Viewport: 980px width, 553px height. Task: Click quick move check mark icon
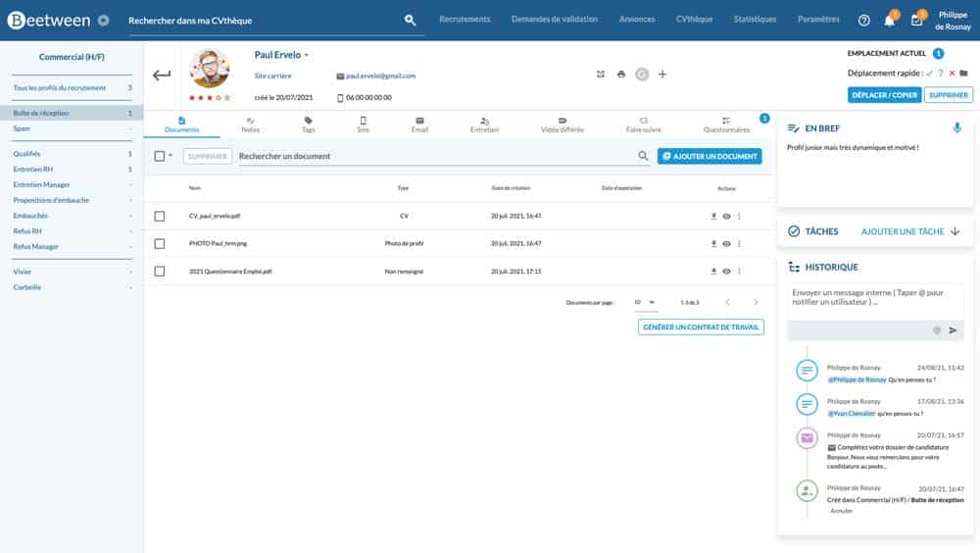point(929,74)
